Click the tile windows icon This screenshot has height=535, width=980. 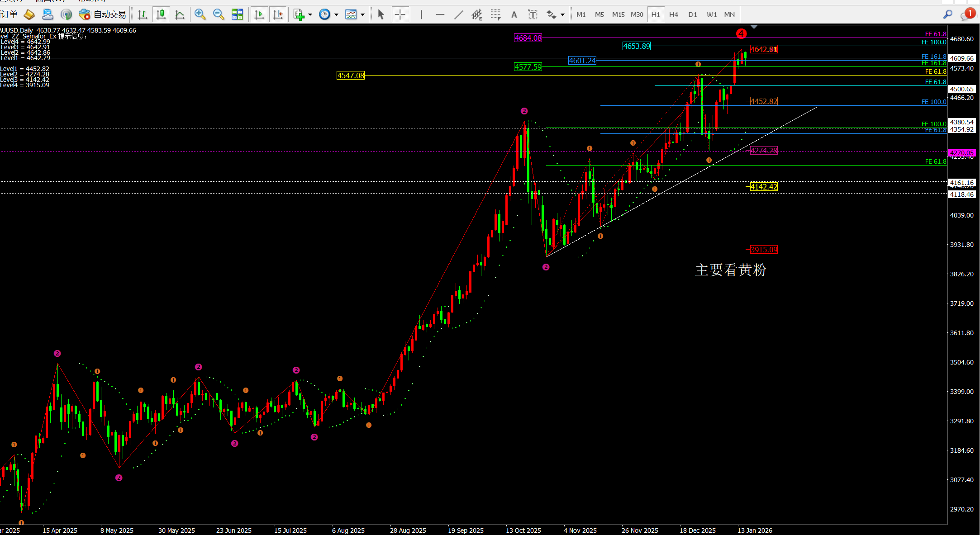coord(237,14)
